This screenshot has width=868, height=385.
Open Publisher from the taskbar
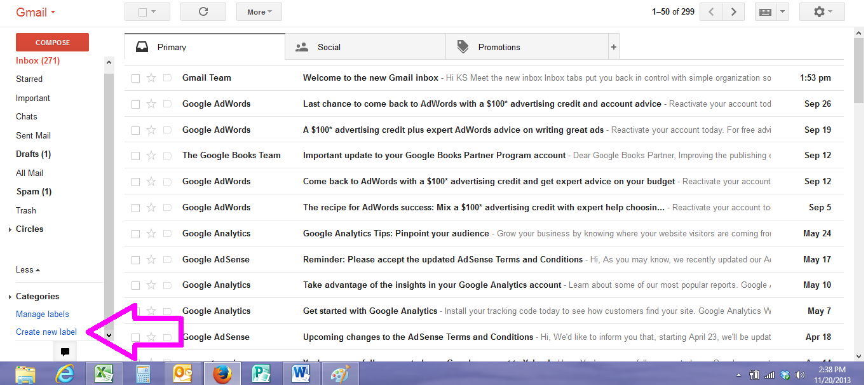click(x=261, y=374)
